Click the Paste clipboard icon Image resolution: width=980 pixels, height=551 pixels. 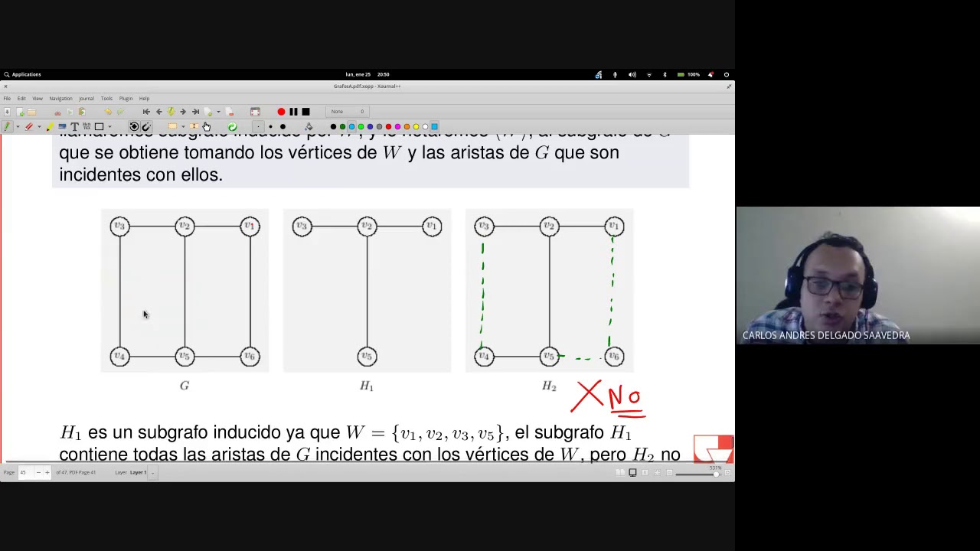[82, 112]
